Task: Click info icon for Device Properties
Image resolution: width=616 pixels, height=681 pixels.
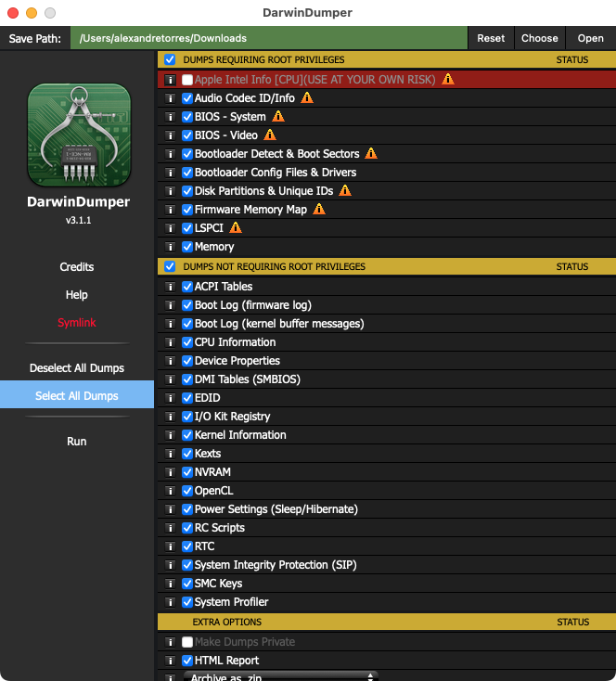Action: (171, 361)
